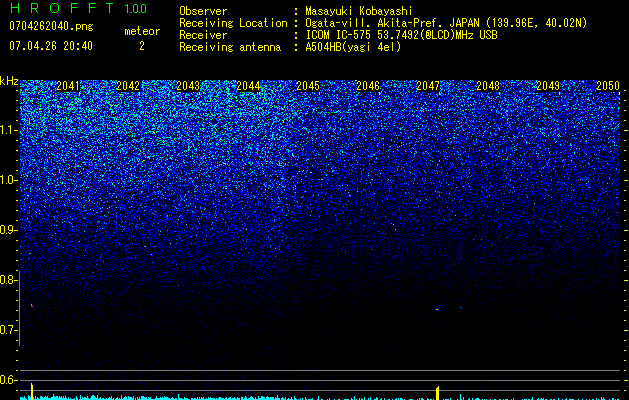Click the Receiver label

point(203,35)
